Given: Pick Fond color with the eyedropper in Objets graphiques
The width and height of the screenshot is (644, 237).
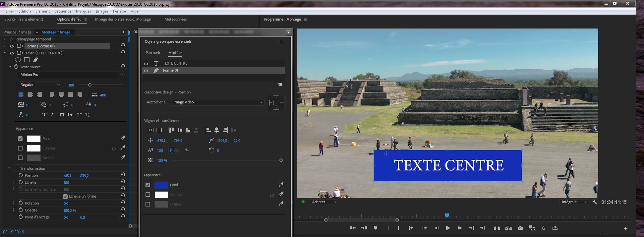Looking at the screenshot, I should pyautogui.click(x=281, y=185).
